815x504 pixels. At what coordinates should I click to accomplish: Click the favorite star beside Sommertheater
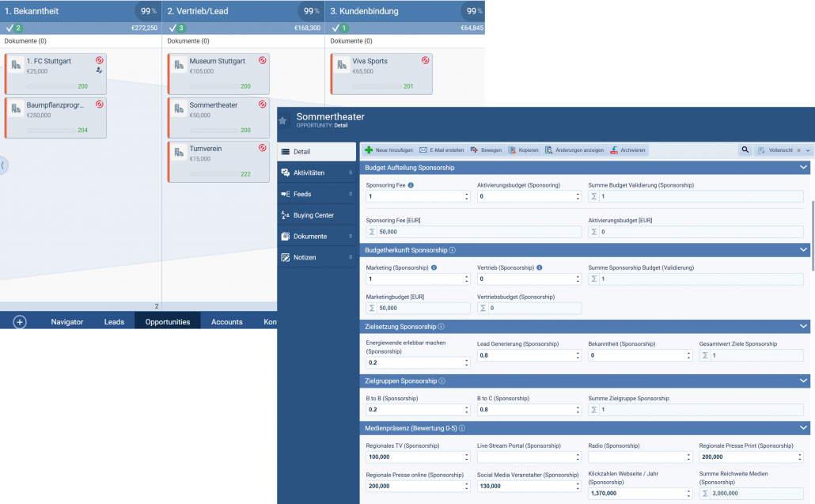tap(282, 121)
